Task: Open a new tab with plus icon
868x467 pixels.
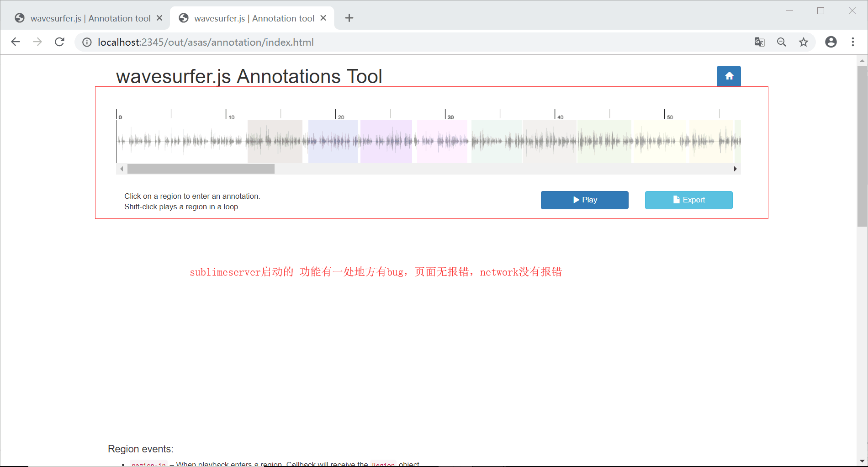Action: pos(349,18)
